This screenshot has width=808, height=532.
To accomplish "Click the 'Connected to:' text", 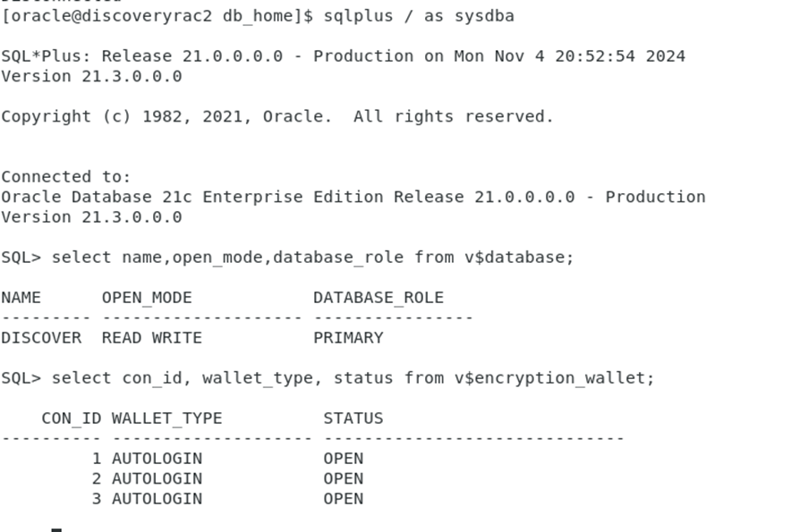I will coord(66,177).
